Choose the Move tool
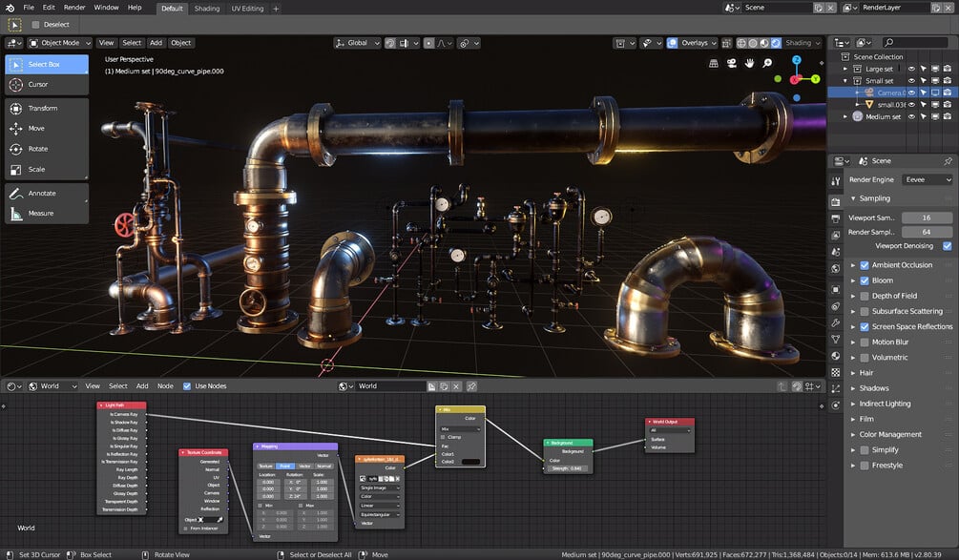This screenshot has height=560, width=959. (x=47, y=129)
